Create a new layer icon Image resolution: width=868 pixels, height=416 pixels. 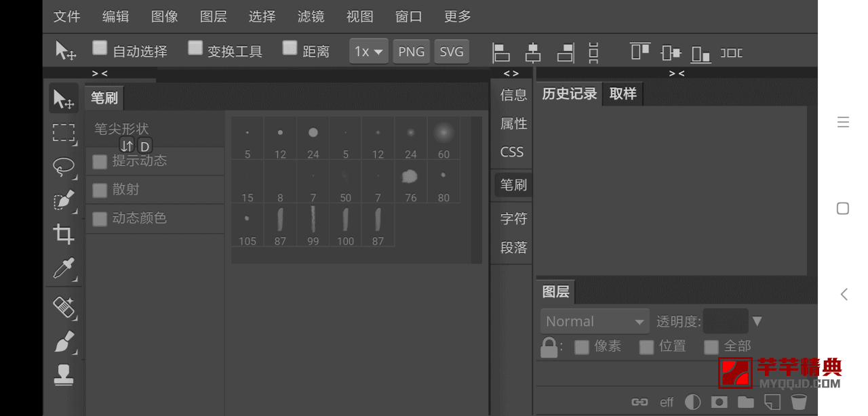click(772, 402)
